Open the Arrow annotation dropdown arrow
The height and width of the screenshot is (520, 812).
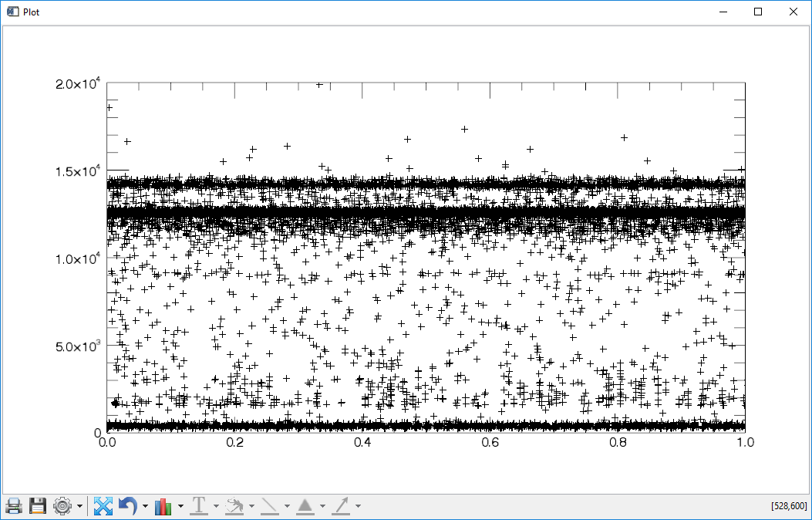[x=358, y=506]
